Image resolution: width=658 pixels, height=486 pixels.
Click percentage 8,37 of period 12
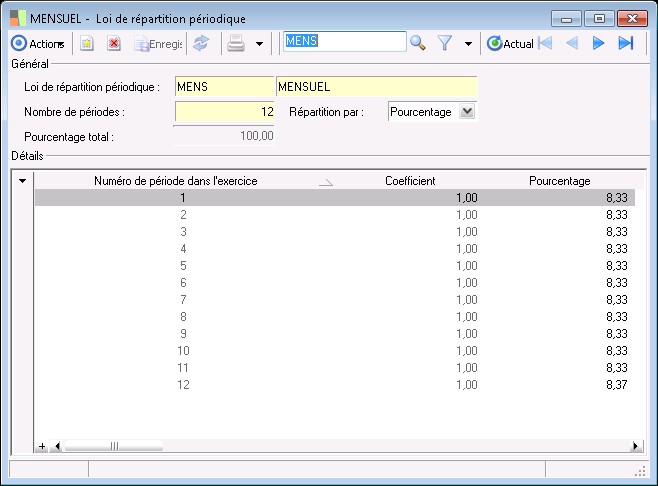point(616,385)
